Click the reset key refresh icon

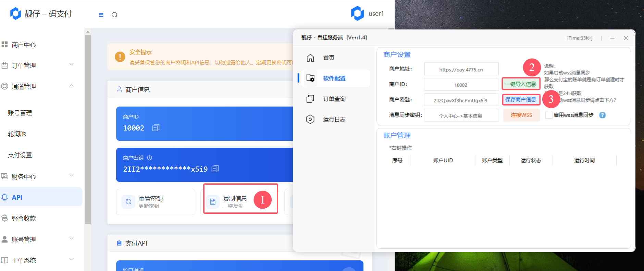point(128,202)
